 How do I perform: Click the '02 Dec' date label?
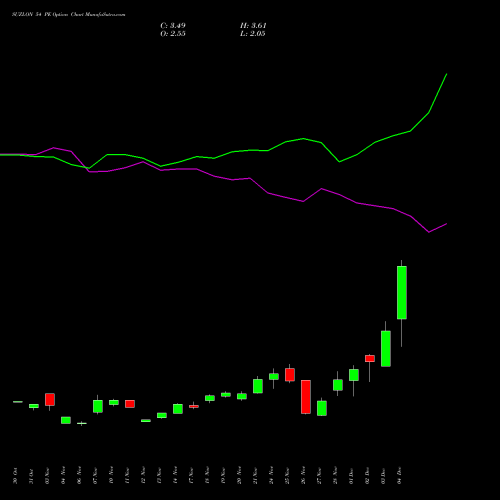point(367,476)
